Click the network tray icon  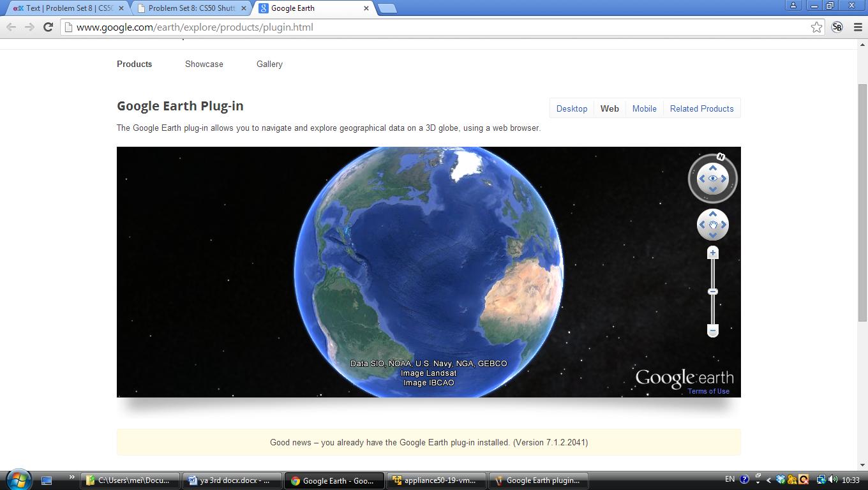pos(821,480)
